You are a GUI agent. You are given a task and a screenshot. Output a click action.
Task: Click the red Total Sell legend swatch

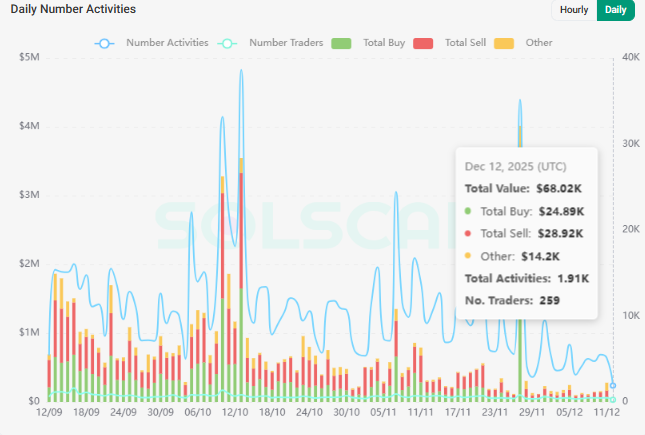[x=425, y=43]
